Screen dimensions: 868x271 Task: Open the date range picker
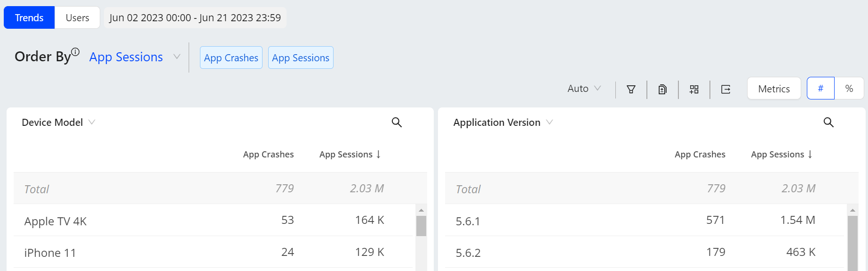[195, 17]
